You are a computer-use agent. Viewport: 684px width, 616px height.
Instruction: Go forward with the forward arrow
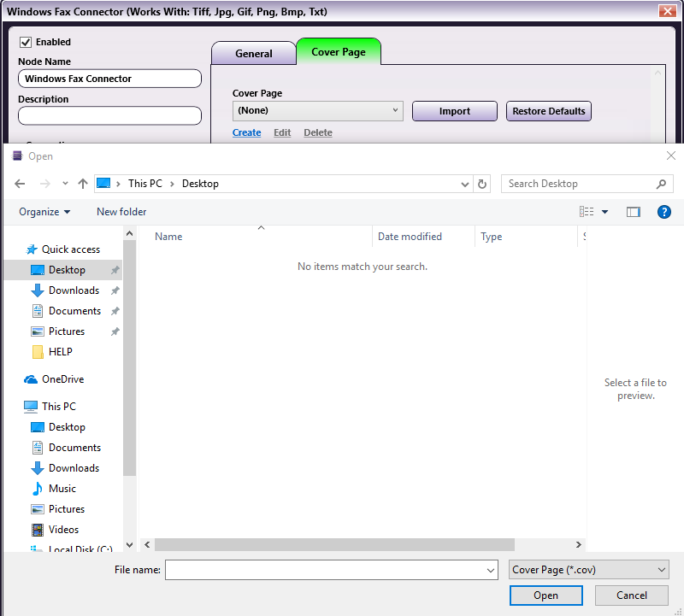point(44,184)
